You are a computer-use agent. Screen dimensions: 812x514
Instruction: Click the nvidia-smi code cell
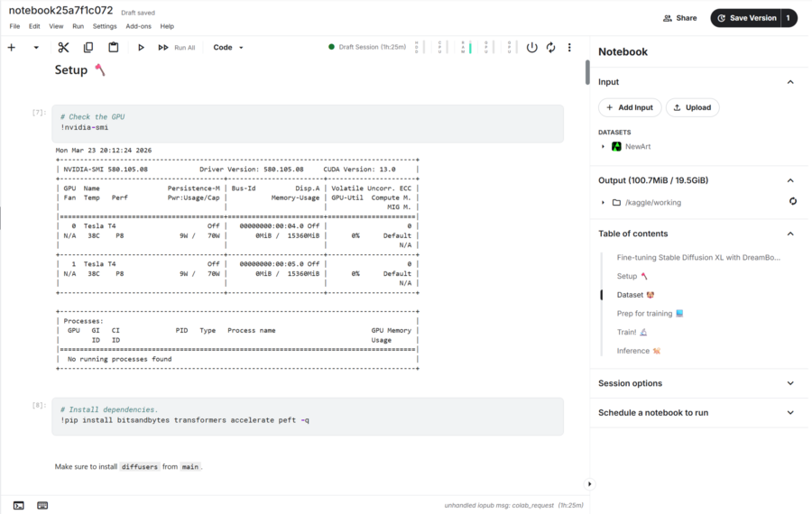(x=308, y=124)
